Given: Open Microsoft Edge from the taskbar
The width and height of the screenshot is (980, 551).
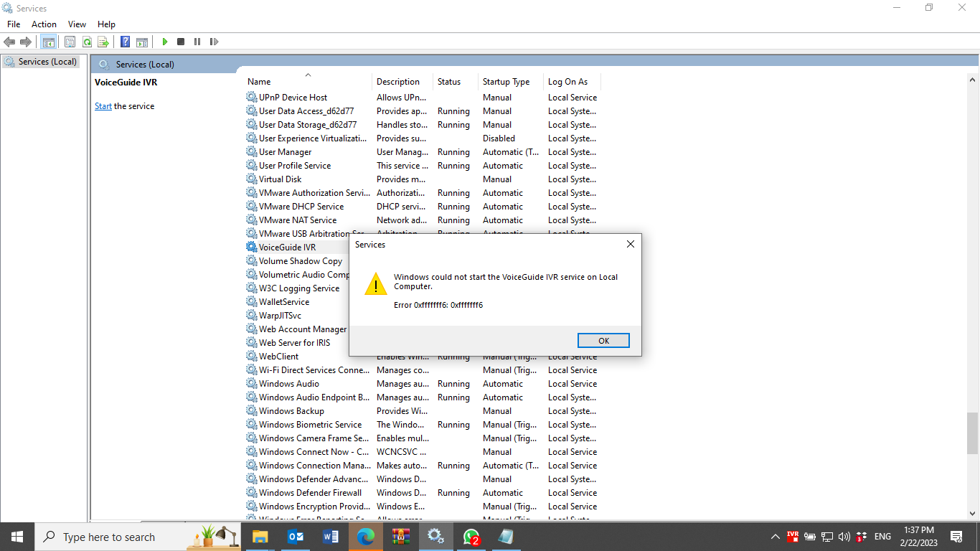Looking at the screenshot, I should coord(365,537).
